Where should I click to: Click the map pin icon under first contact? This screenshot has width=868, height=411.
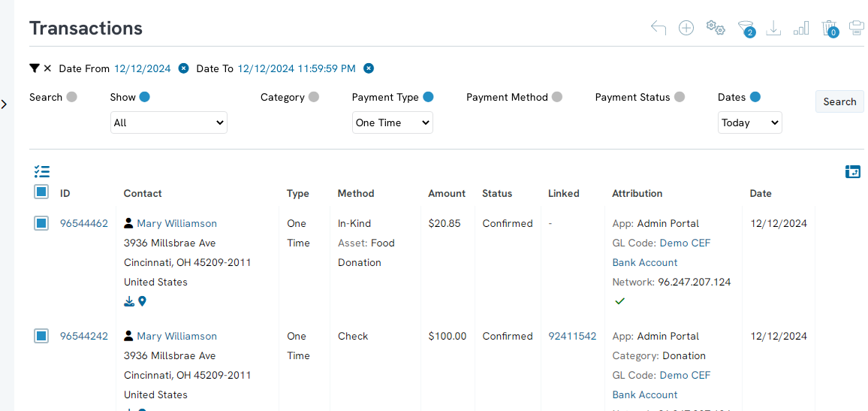coord(142,301)
